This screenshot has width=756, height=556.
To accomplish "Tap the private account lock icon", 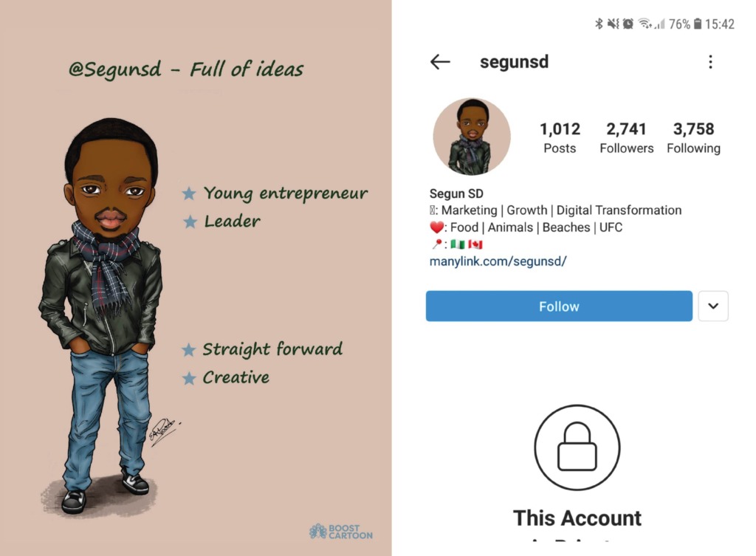I will point(577,447).
